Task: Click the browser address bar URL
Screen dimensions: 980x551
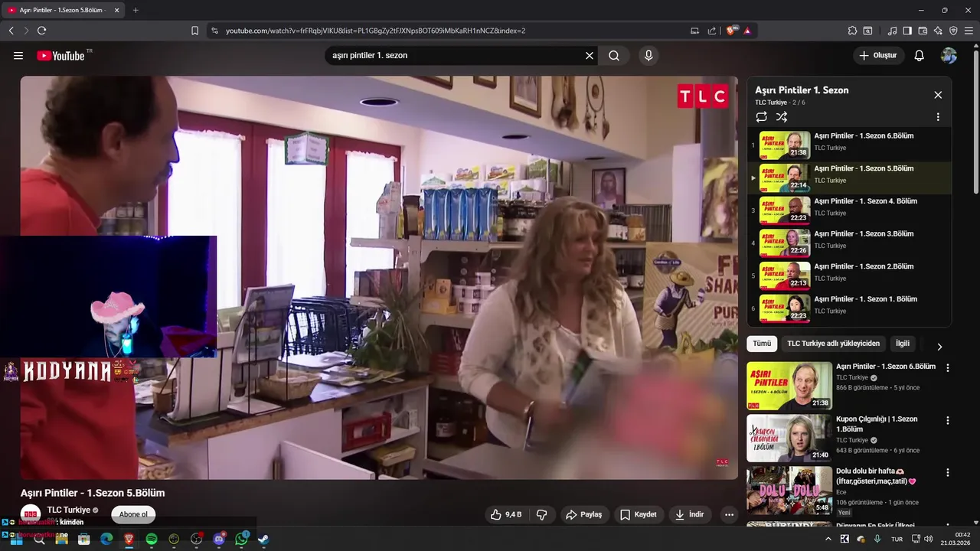Action: 375,31
